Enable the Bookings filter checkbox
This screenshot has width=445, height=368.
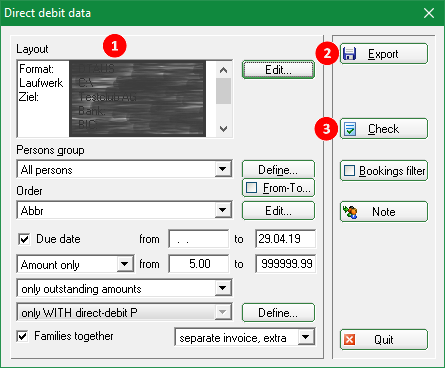[349, 171]
